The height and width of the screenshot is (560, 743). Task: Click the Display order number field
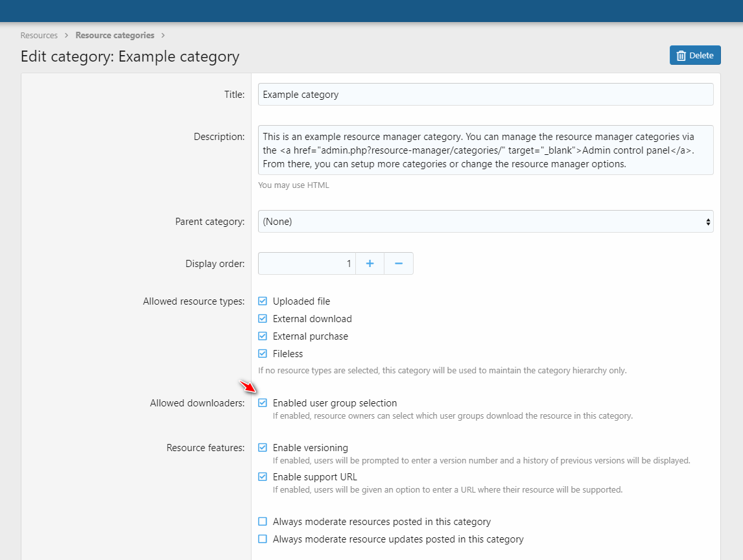306,263
